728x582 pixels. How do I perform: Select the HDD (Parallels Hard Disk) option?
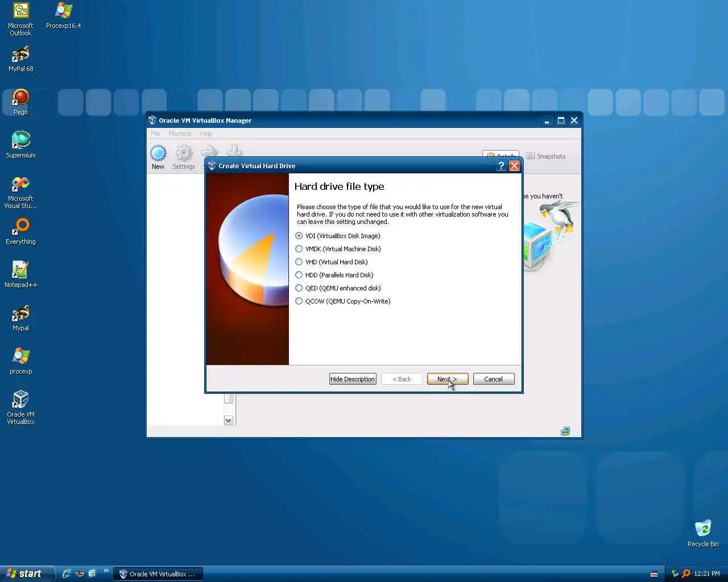tap(334, 275)
